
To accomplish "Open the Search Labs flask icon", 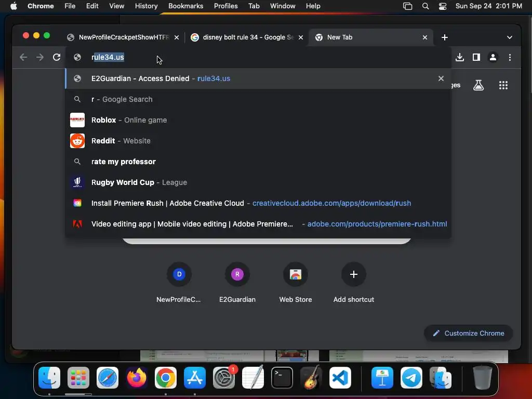I will click(x=478, y=85).
